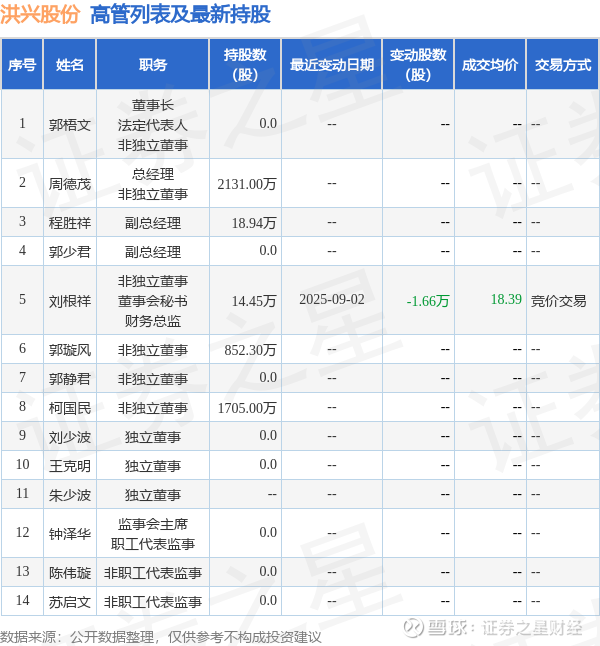The height and width of the screenshot is (646, 600).
Task: Click the 雪球 logo icon
Action: [412, 628]
